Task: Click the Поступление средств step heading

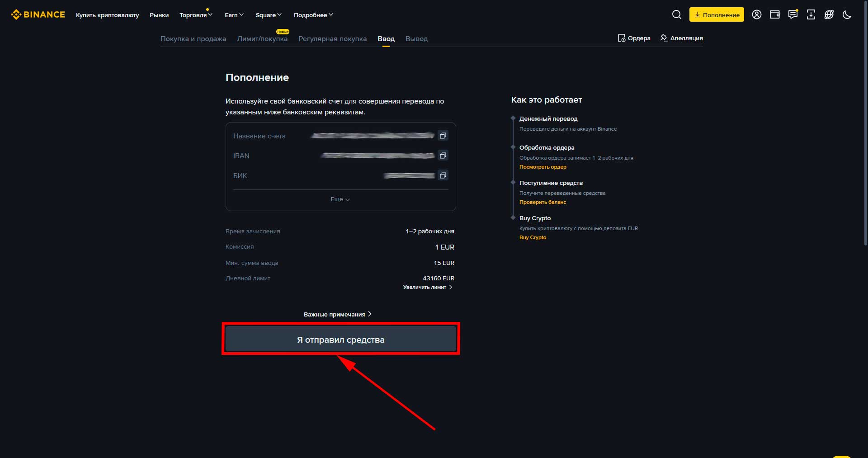Action: tap(551, 183)
